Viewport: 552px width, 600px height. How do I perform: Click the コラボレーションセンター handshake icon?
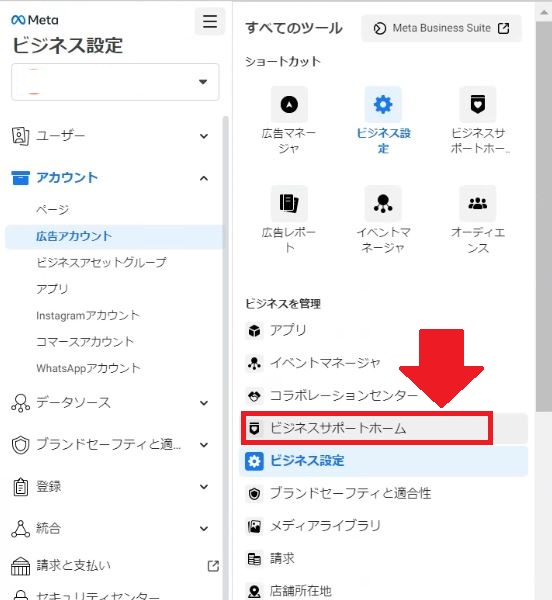click(254, 396)
